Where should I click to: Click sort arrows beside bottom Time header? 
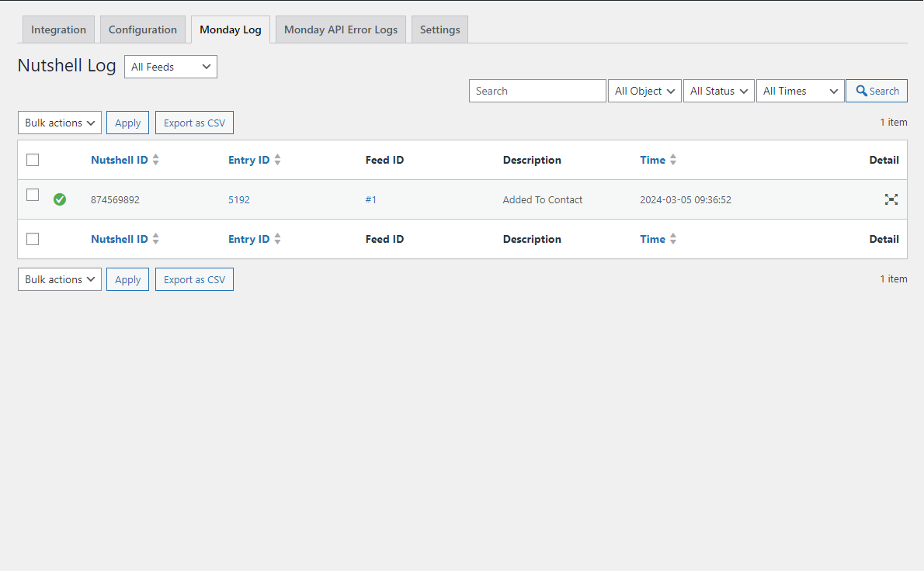tap(673, 239)
